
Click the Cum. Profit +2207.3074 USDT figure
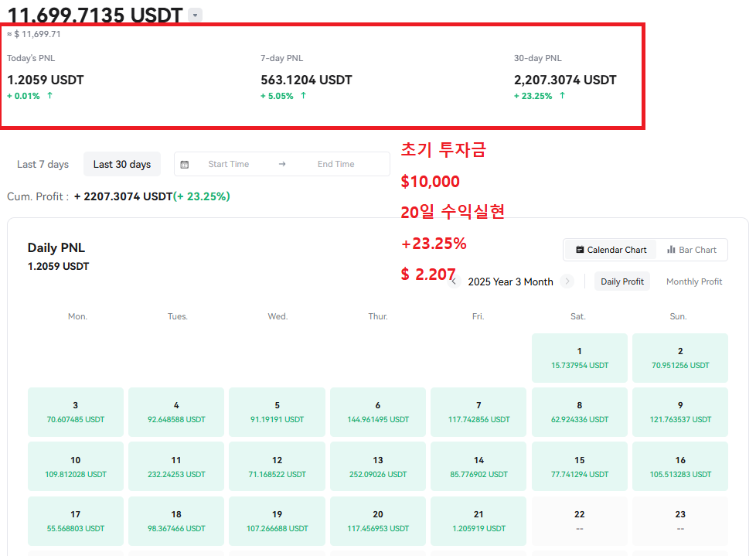coord(123,196)
